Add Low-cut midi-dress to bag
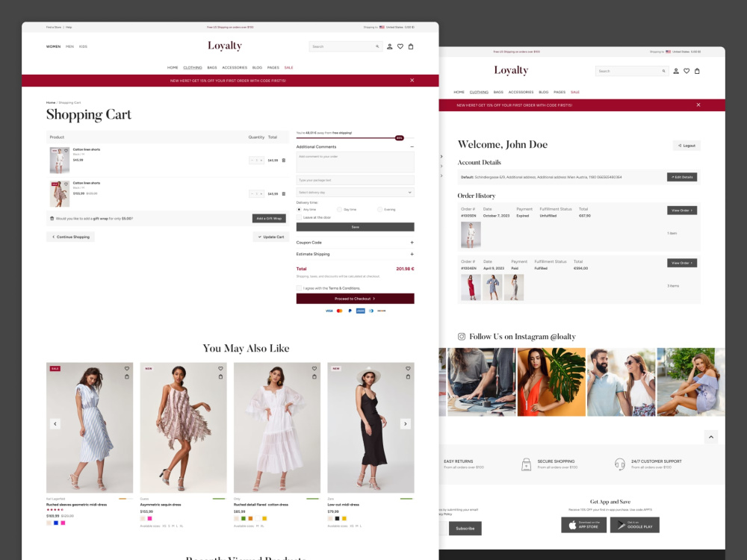 [x=408, y=376]
